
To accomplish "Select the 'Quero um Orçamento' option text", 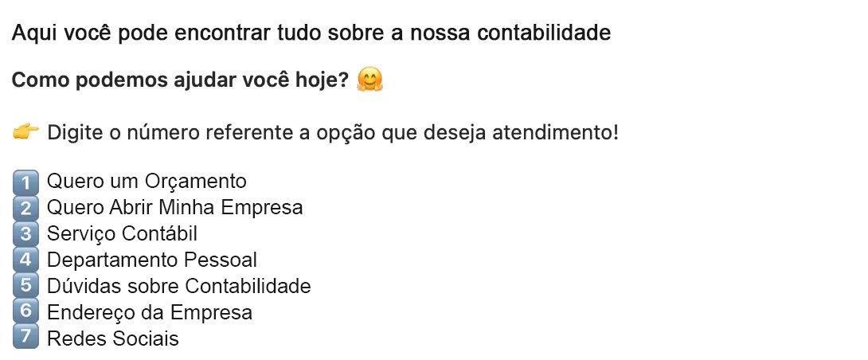I will (x=147, y=182).
